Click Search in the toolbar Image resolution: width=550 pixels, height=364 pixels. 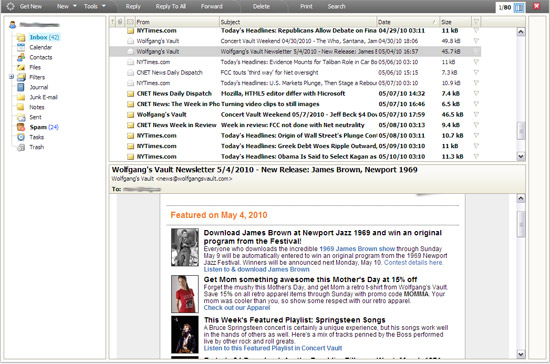coord(336,6)
